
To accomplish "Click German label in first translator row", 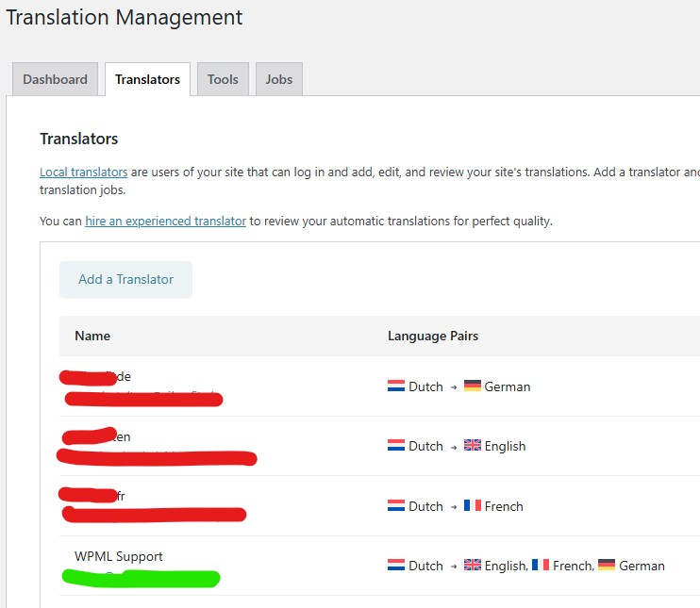I will pos(508,386).
